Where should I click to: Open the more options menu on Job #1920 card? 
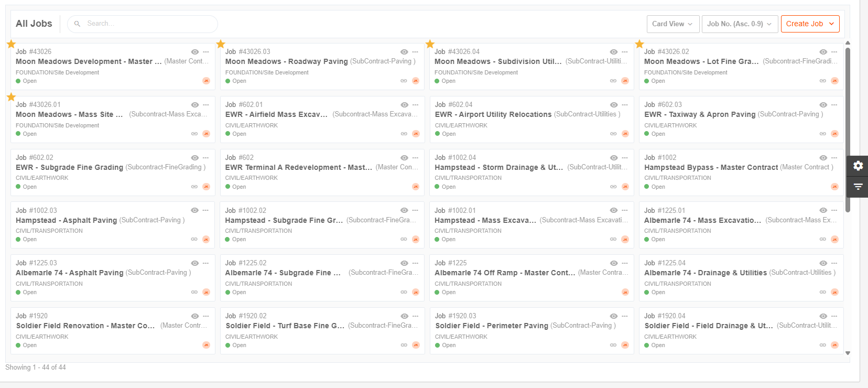[x=205, y=316]
